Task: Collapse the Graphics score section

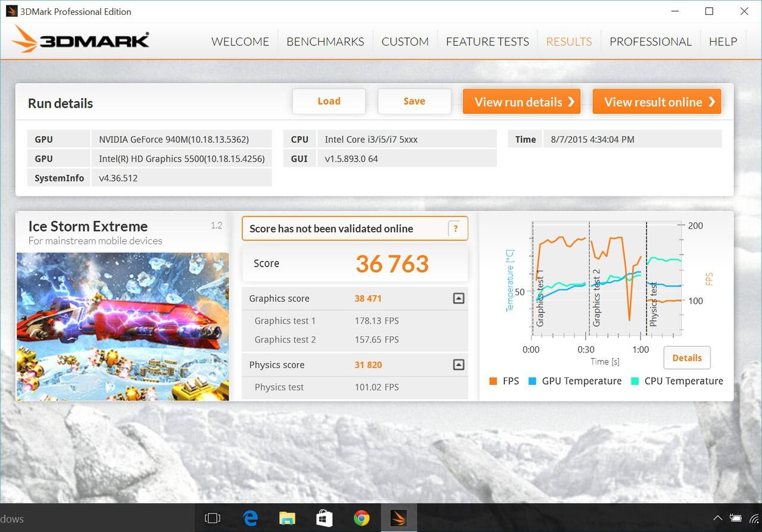Action: (x=458, y=299)
